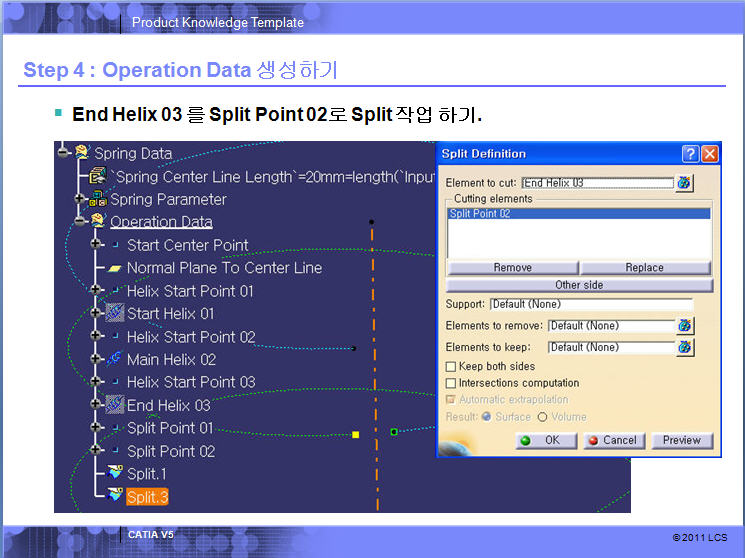
Task: Click the Start Helix 01 helix icon
Action: 114,313
